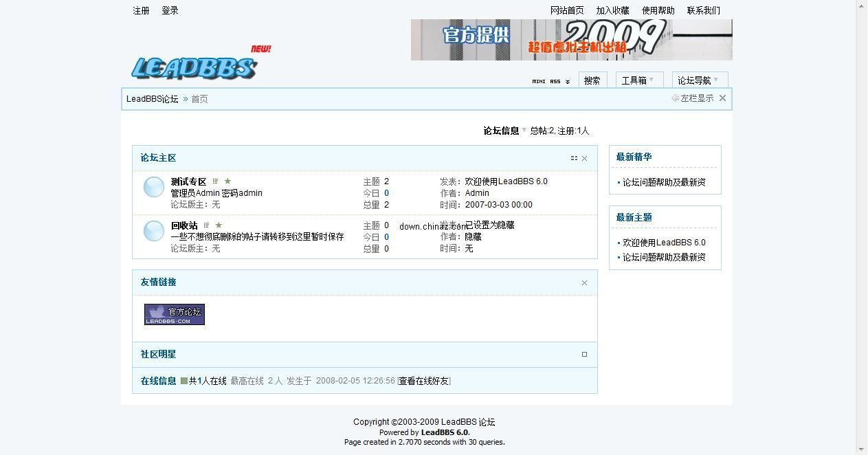Image resolution: width=868 pixels, height=455 pixels.
Task: Click the 社区明星 panel heading
Action: click(x=158, y=355)
